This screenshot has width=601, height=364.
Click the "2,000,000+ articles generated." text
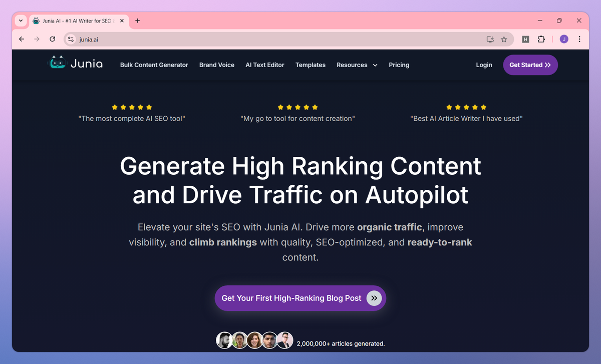pyautogui.click(x=341, y=344)
